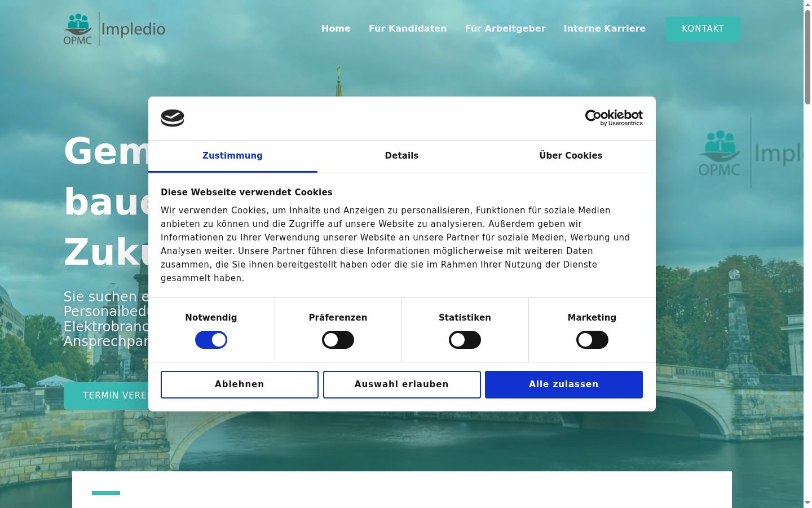Enable the Marketing cookie switch
Screen dimensions: 812x508
592,340
